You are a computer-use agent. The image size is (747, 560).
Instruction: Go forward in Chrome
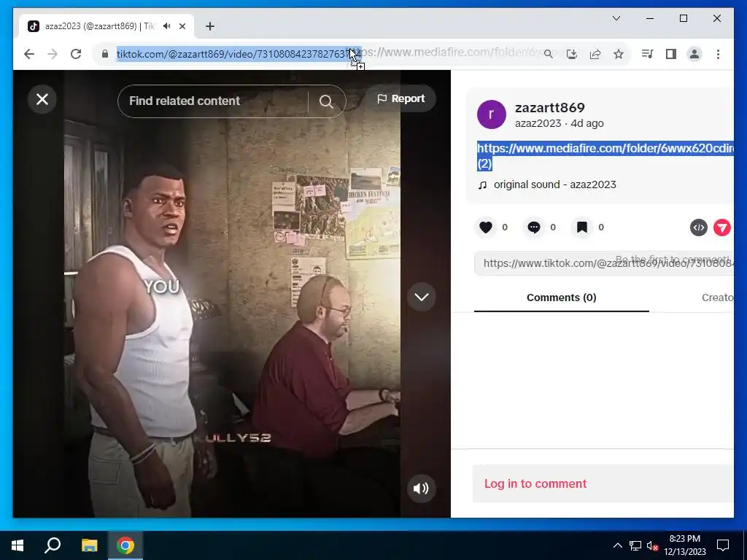coord(53,54)
